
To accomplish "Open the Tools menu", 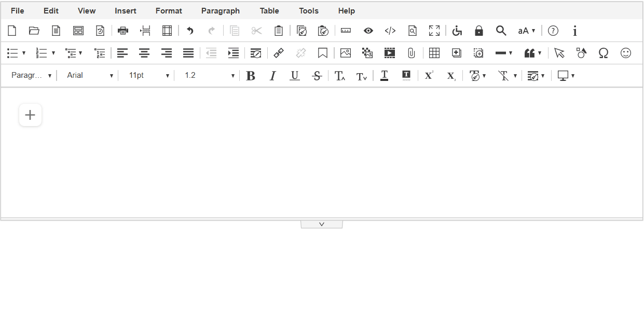I will [x=309, y=11].
